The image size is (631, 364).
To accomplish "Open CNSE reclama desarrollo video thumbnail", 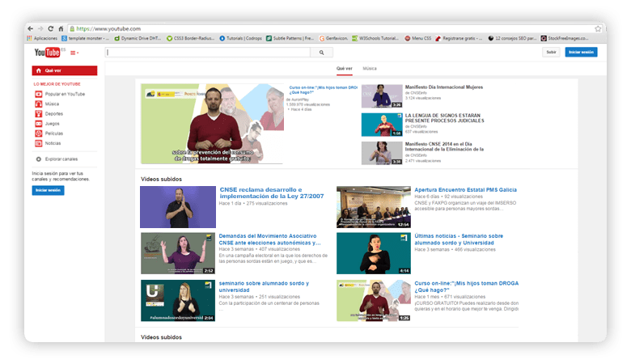I will 178,207.
